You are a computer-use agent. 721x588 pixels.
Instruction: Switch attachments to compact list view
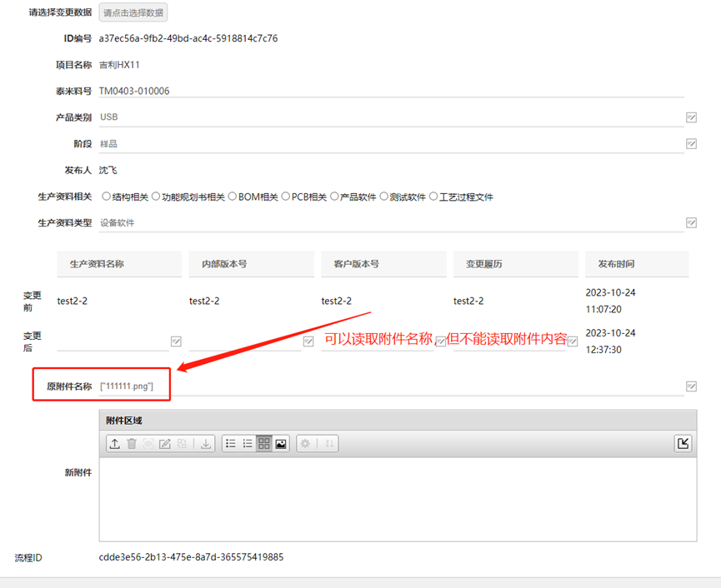pyautogui.click(x=248, y=443)
